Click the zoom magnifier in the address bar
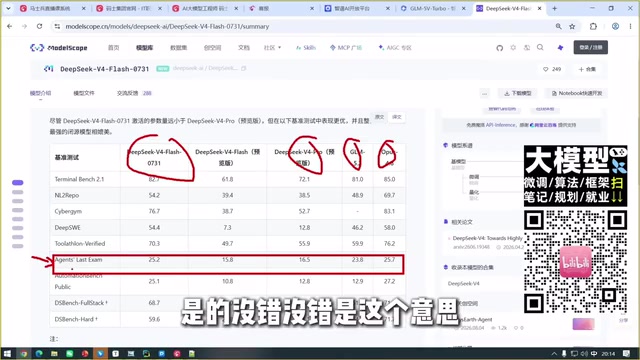 tap(558, 26)
